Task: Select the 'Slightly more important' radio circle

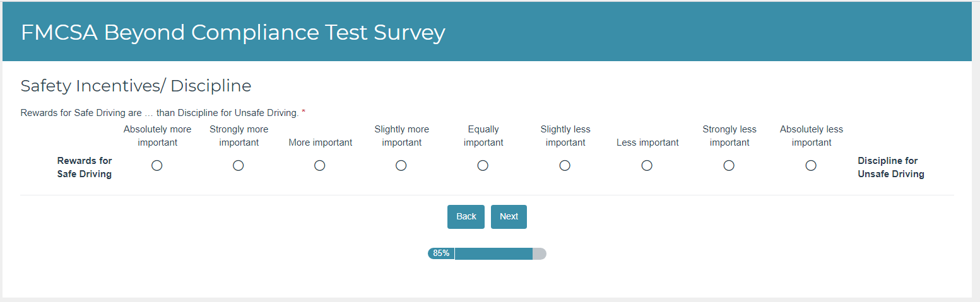Action: [x=401, y=165]
